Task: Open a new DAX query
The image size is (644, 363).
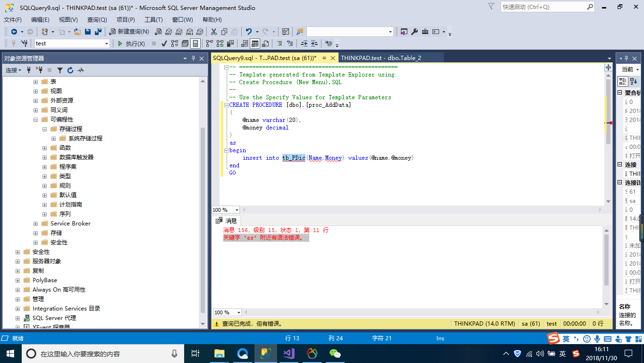Action: click(x=199, y=32)
